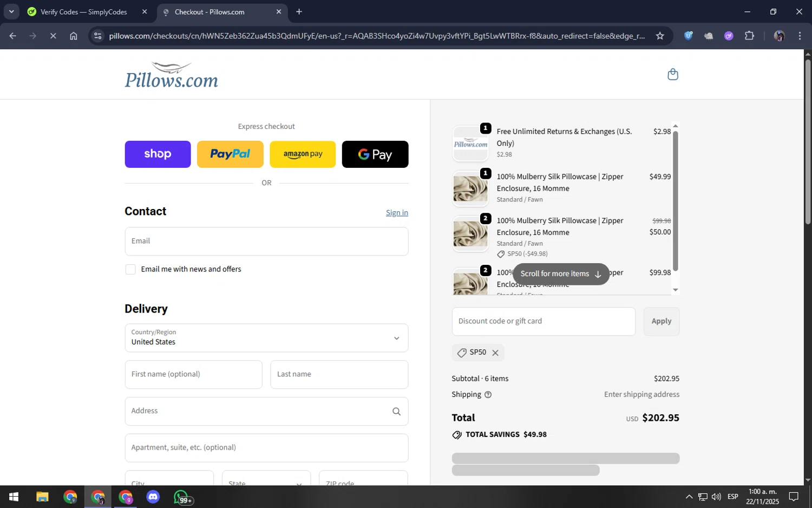Viewport: 812px width, 508px height.
Task: Open the volume control in tray
Action: pos(716,497)
